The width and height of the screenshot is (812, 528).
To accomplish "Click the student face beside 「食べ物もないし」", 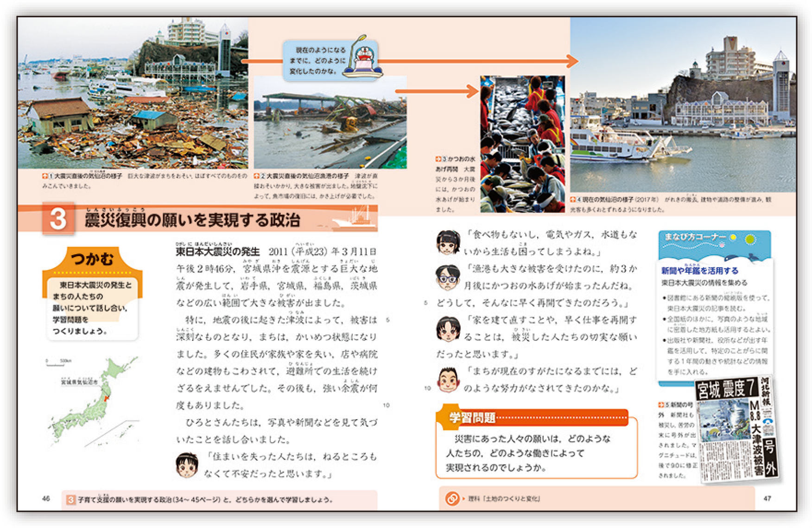I will 448,242.
